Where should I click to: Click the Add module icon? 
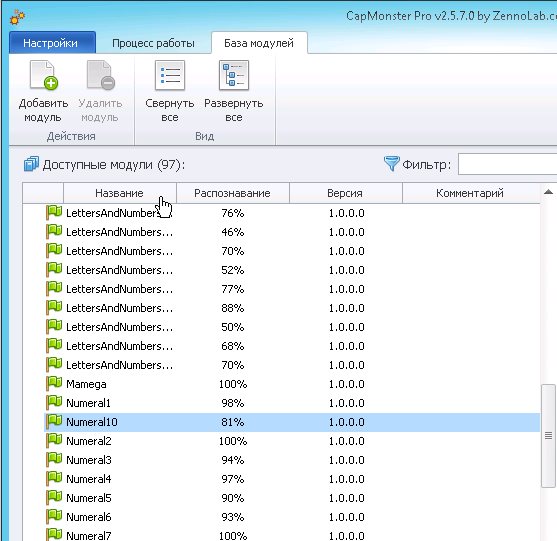44,75
